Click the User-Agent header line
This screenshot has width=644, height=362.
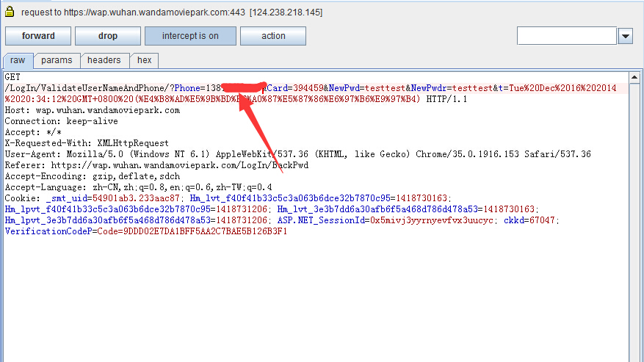point(298,154)
